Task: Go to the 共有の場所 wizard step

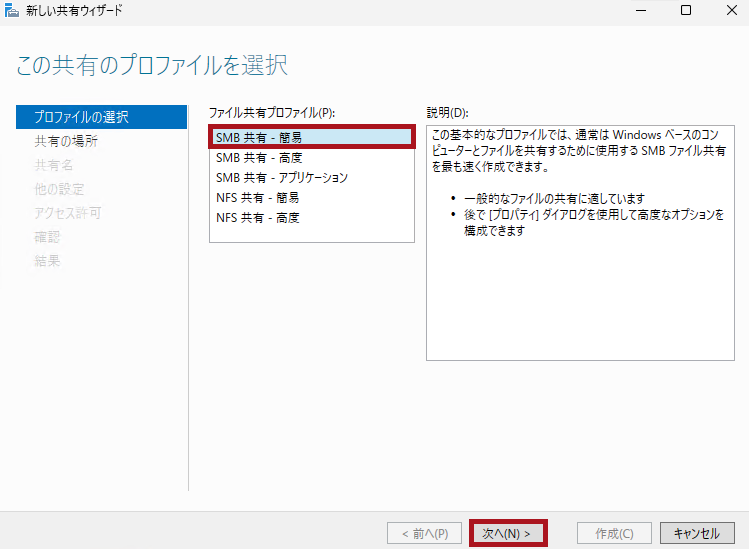Action: point(66,141)
